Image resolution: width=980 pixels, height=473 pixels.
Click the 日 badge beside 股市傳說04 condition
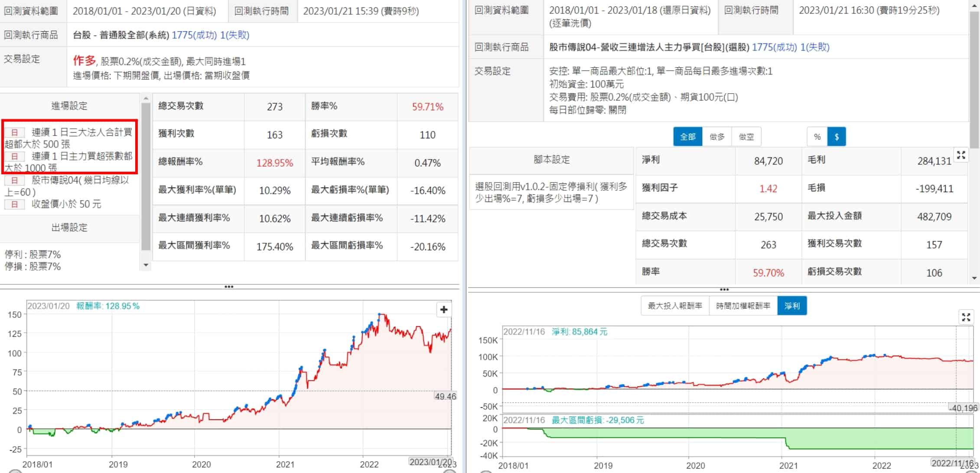pos(15,180)
